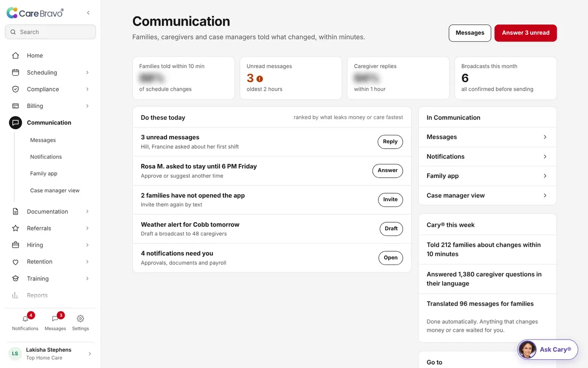Viewport: 588px width, 368px height.
Task: Click Draft for Cobb weather alert
Action: click(391, 229)
